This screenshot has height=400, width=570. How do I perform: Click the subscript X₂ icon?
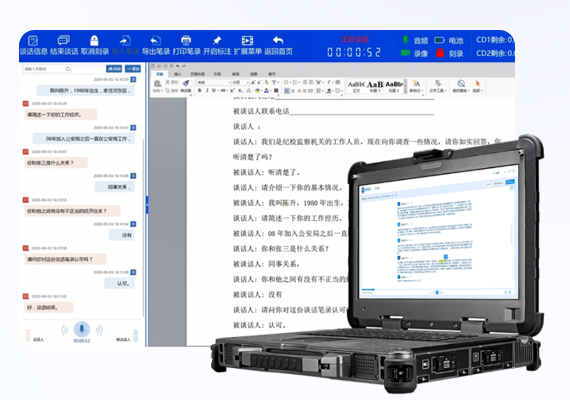pos(240,91)
